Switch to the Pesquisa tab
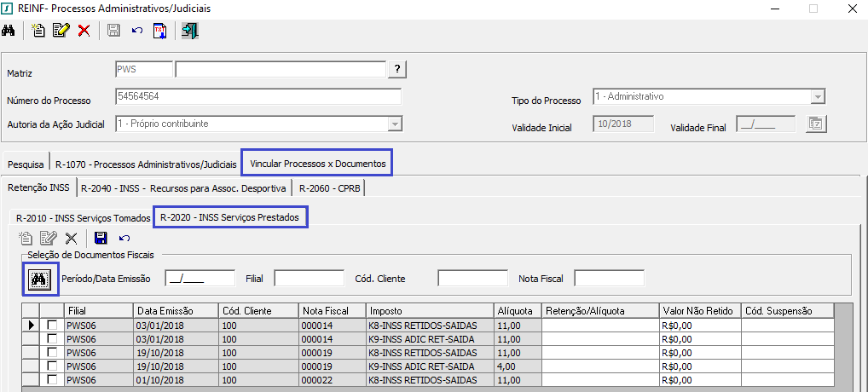This screenshot has height=392, width=868. click(x=26, y=162)
